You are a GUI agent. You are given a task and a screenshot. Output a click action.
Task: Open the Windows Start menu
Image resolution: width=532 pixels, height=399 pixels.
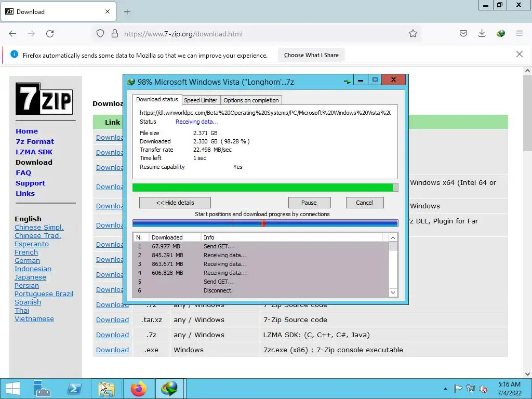pos(13,389)
